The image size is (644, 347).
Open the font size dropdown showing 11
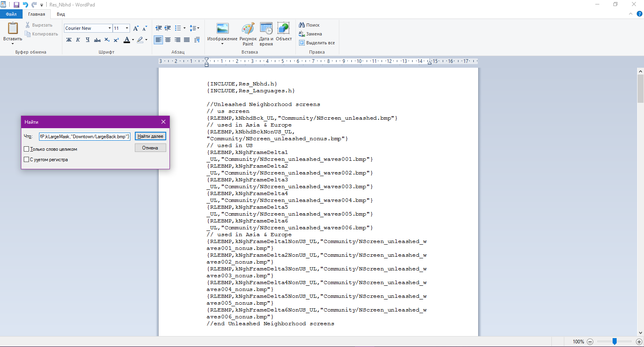(127, 28)
